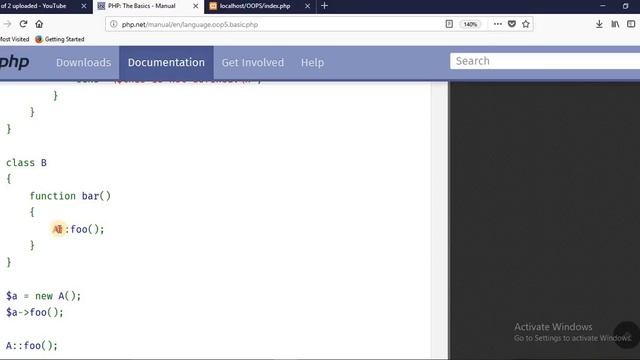
Task: Open a new tab with plus button
Action: click(324, 6)
